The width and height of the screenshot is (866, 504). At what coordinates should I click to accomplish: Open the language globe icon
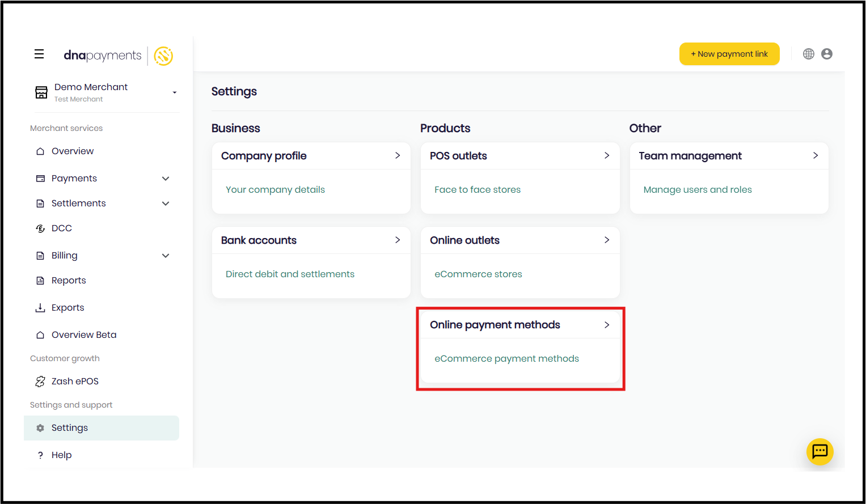809,54
